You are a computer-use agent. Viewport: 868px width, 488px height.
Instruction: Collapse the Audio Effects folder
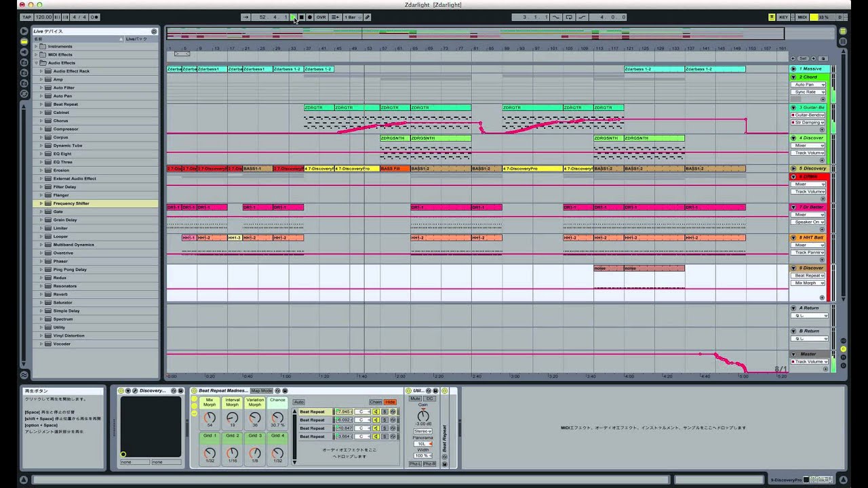(x=37, y=63)
